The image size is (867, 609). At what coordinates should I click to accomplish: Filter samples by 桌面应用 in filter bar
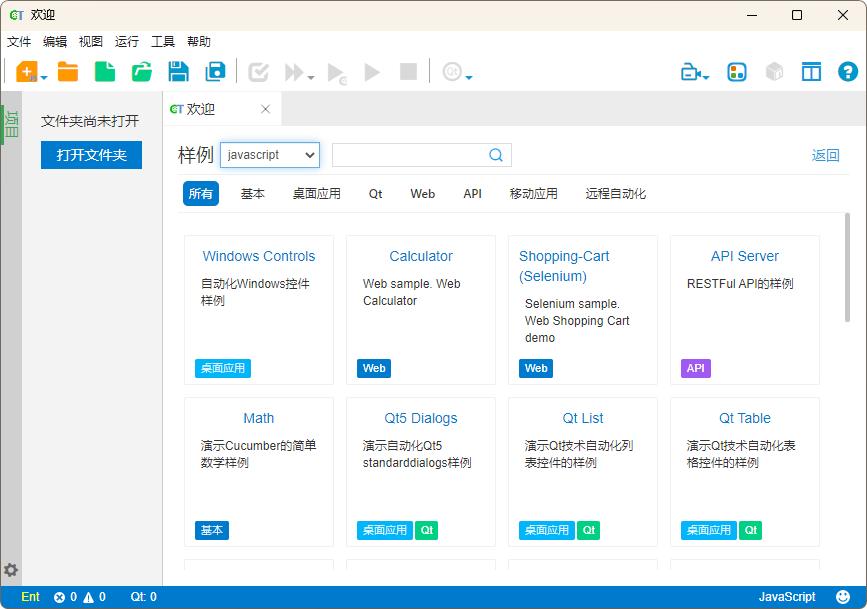coord(317,194)
